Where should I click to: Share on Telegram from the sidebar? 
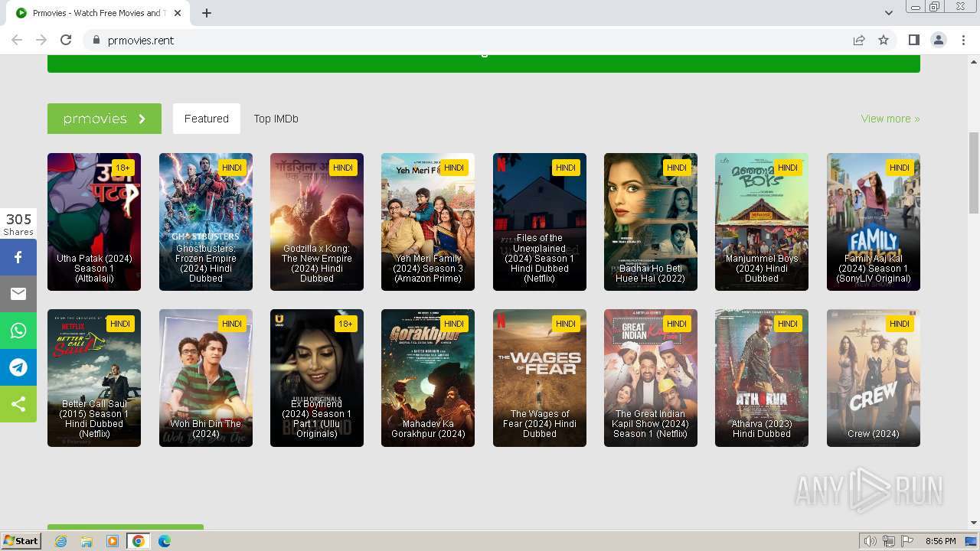[x=18, y=367]
